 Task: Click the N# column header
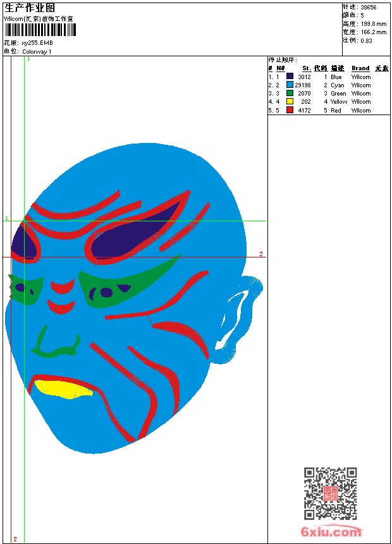(280, 68)
